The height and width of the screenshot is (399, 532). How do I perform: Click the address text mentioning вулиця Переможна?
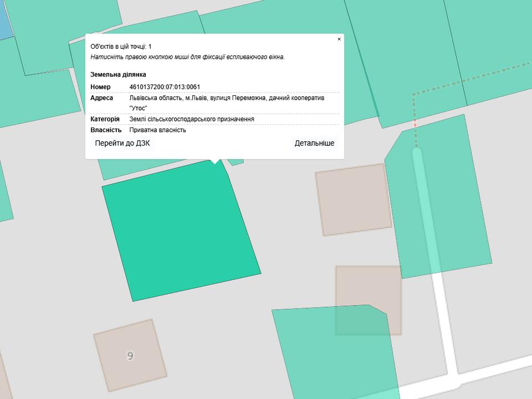point(227,98)
